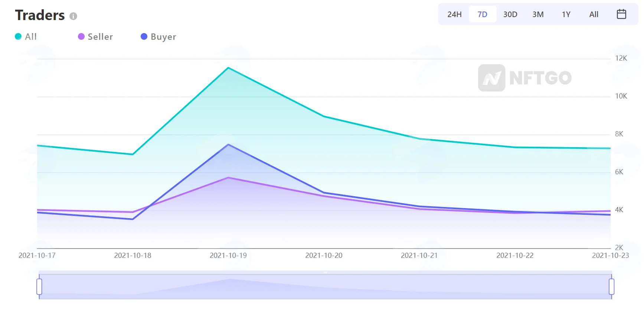Viewport: 644px width, 314px height.
Task: Select the 24H time range
Action: coord(454,14)
